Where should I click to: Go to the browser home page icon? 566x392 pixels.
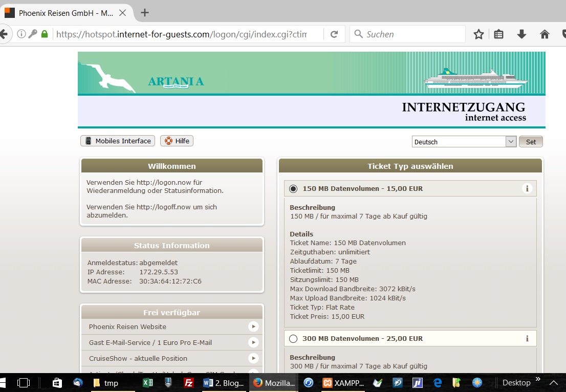545,34
